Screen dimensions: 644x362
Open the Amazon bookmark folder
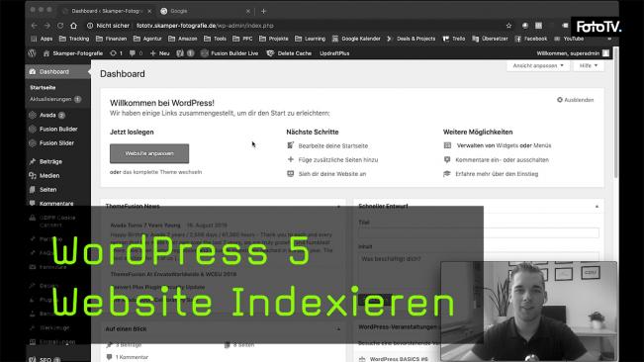click(x=183, y=39)
